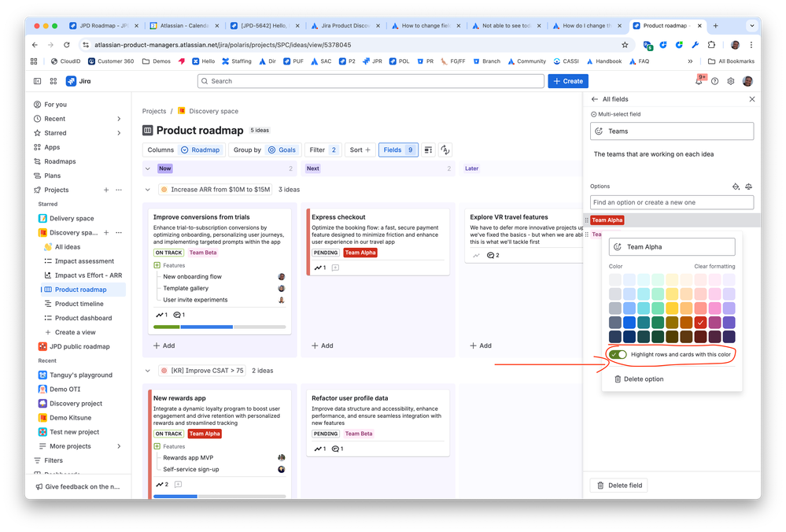This screenshot has width=786, height=532.
Task: Open Product dashboard view
Action: click(x=83, y=318)
